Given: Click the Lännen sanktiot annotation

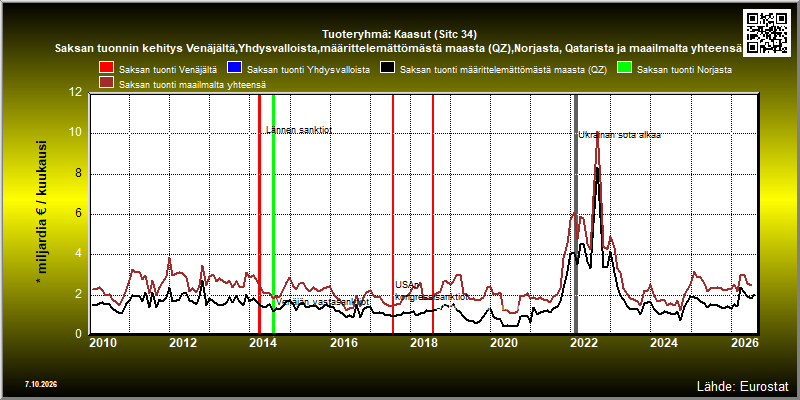Looking at the screenshot, I should coord(299,130).
